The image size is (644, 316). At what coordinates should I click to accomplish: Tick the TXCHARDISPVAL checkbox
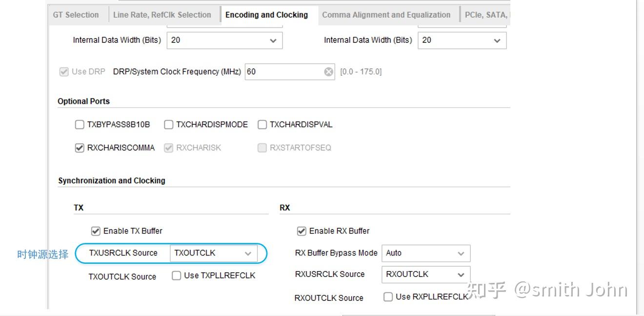262,125
